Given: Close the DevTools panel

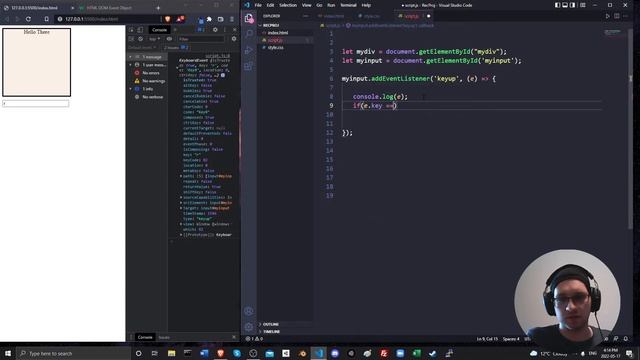Looking at the screenshot, I should point(234,30).
